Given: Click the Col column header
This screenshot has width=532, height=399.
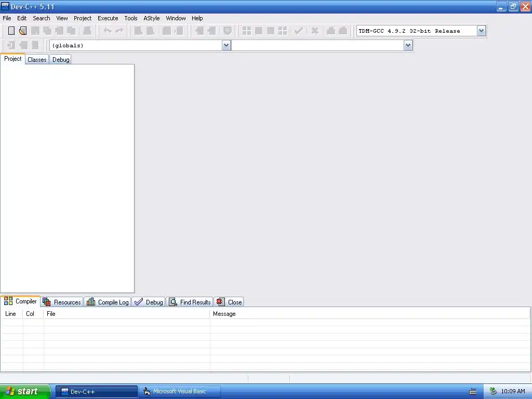Looking at the screenshot, I should coord(33,314).
